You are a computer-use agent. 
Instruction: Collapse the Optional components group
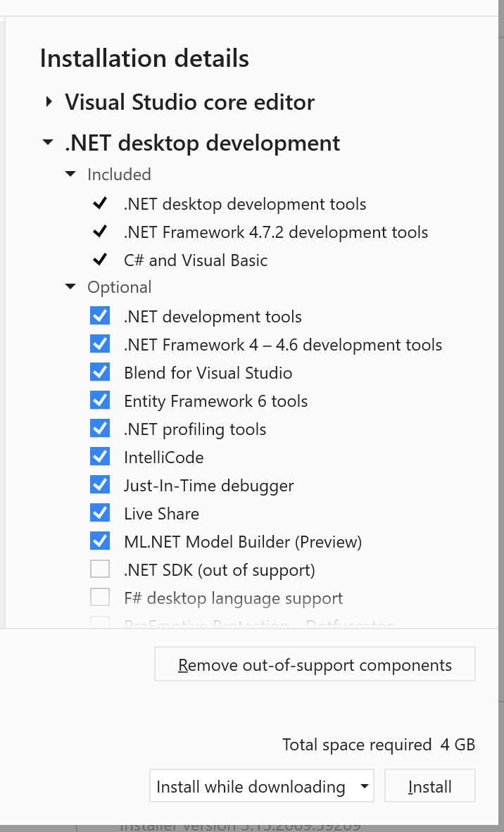click(70, 286)
